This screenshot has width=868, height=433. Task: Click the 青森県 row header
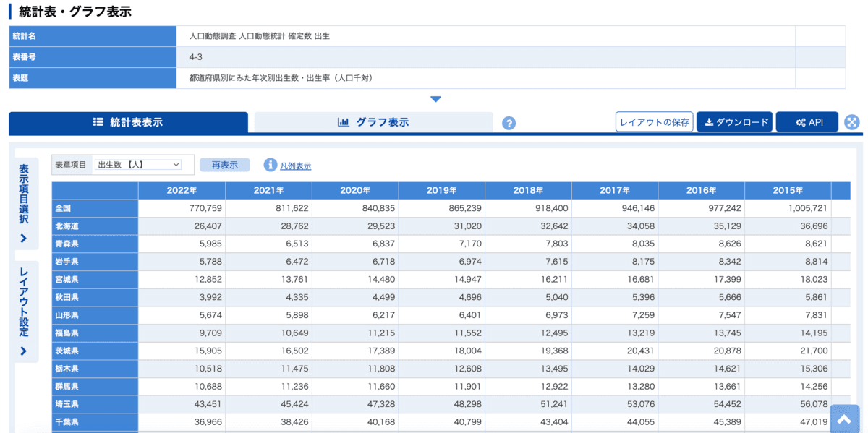95,244
